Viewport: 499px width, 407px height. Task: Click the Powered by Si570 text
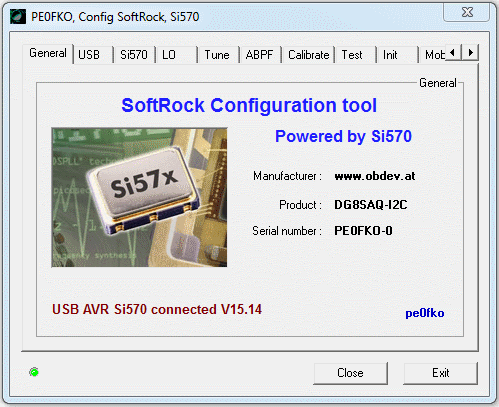click(x=343, y=136)
